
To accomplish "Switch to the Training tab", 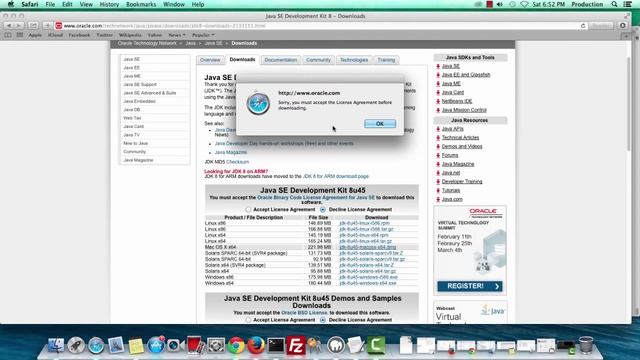I will coord(386,60).
